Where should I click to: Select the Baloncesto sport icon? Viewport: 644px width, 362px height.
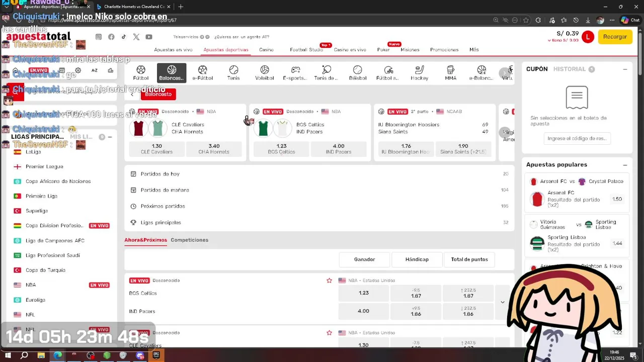point(172,73)
